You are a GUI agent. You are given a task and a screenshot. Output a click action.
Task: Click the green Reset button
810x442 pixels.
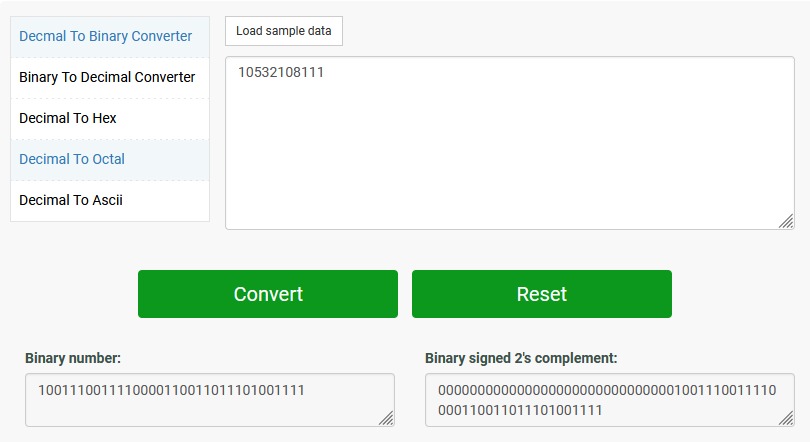541,294
